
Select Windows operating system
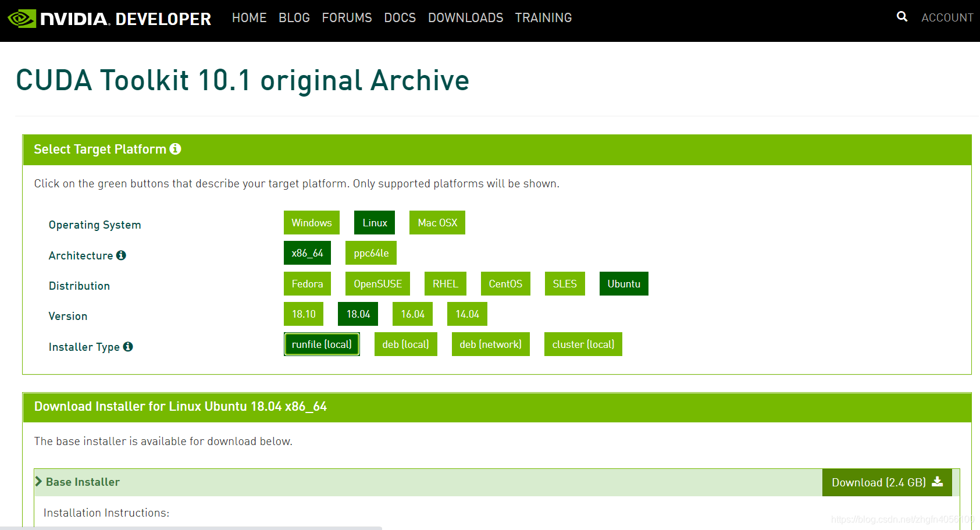tap(312, 223)
